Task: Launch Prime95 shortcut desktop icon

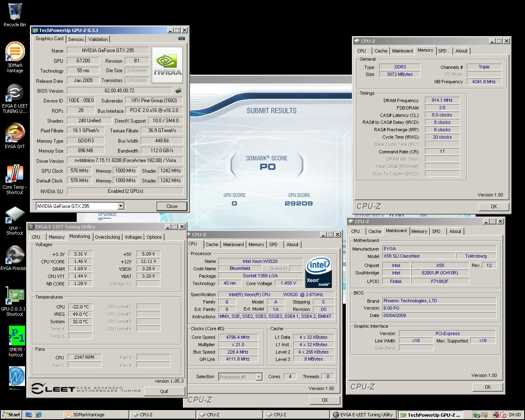Action: point(16,341)
